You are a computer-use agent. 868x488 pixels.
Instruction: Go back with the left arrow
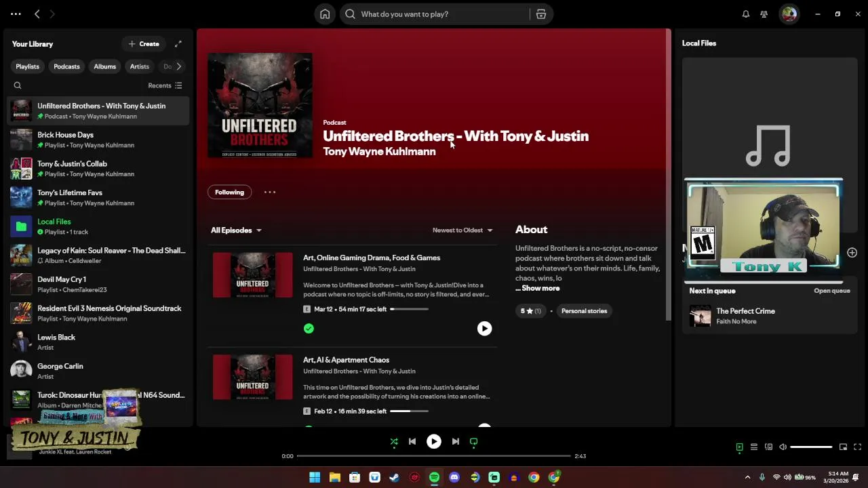point(37,14)
